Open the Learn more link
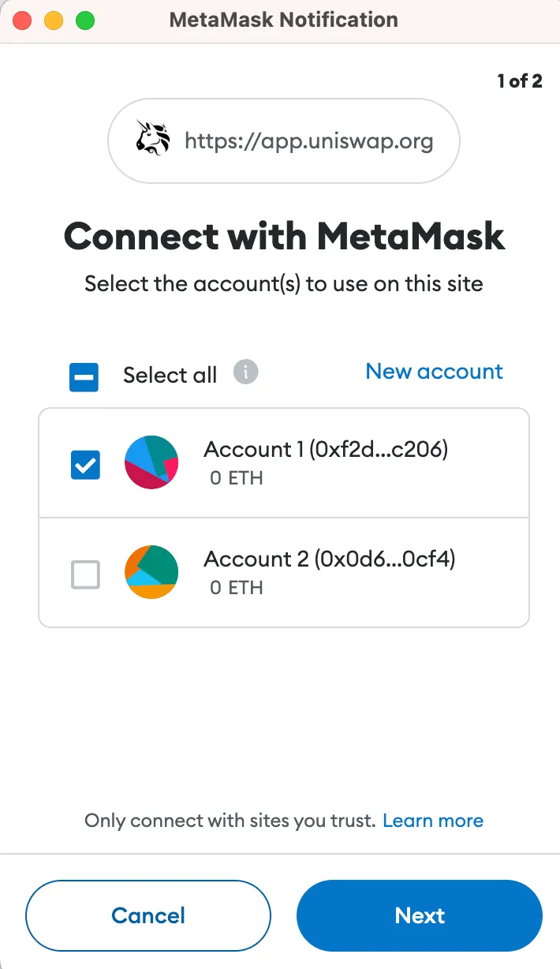 point(432,821)
